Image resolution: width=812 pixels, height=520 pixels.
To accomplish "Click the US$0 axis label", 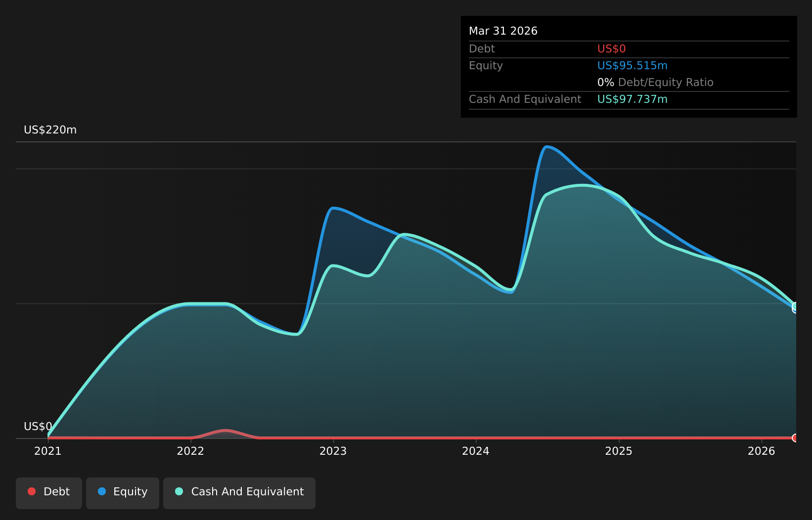I will pyautogui.click(x=38, y=427).
